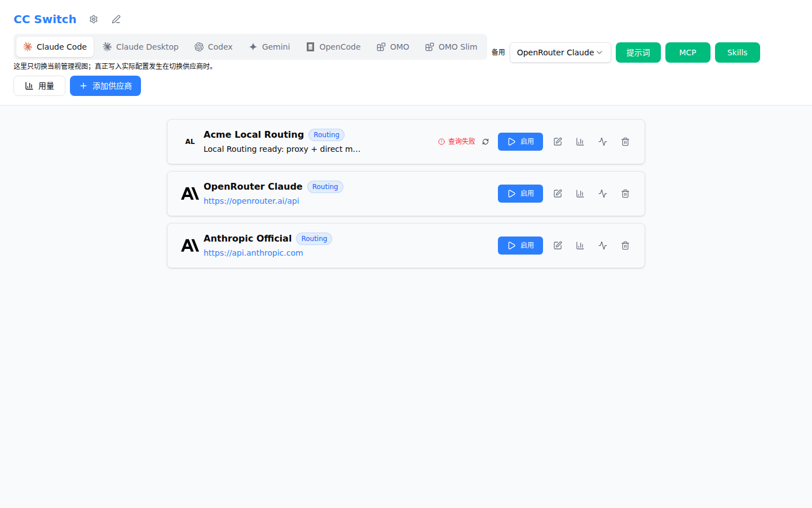Viewport: 812px width, 508px height.
Task: Edit the Anthropic Official provider
Action: click(558, 246)
